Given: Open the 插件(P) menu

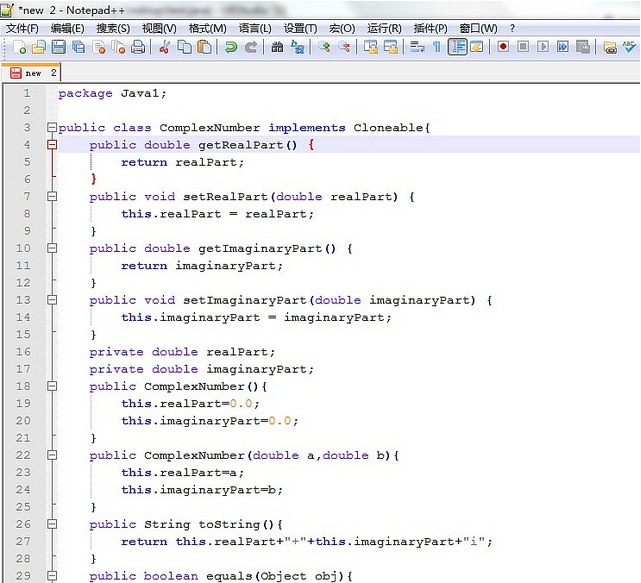Looking at the screenshot, I should click(430, 28).
